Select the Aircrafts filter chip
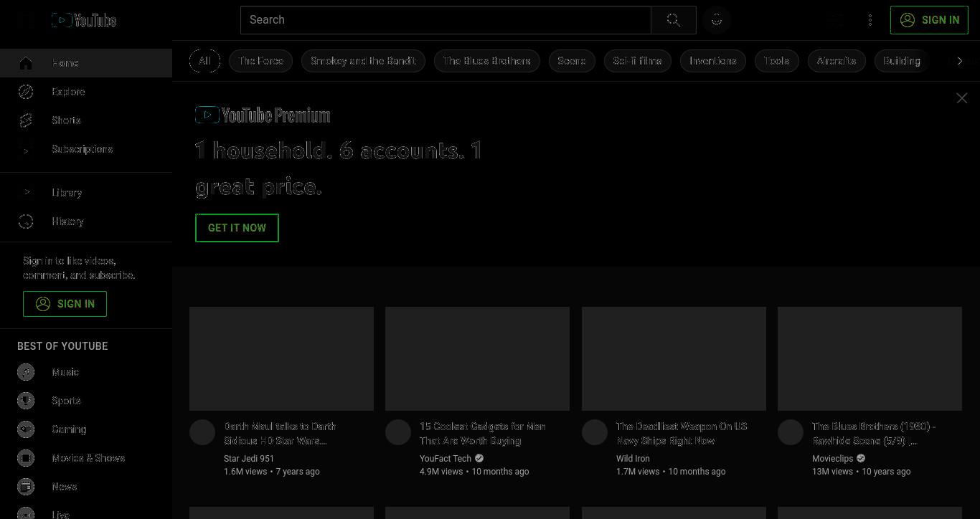 [x=837, y=61]
